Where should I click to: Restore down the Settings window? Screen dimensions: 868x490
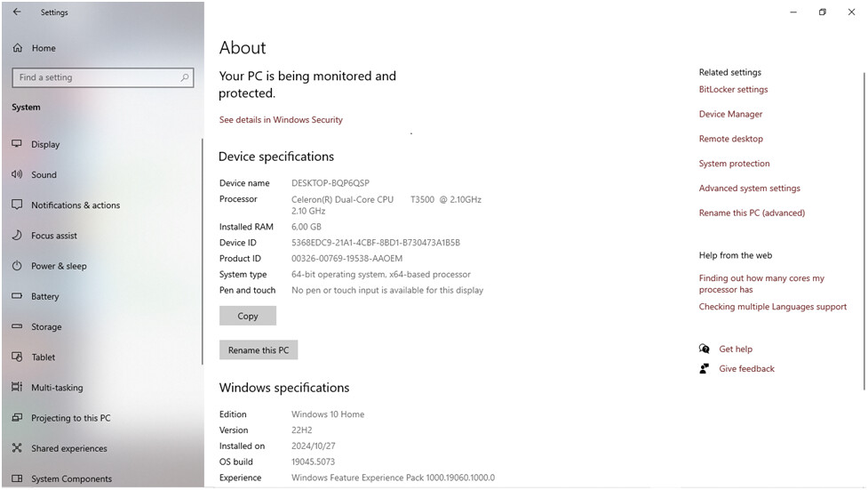click(822, 12)
